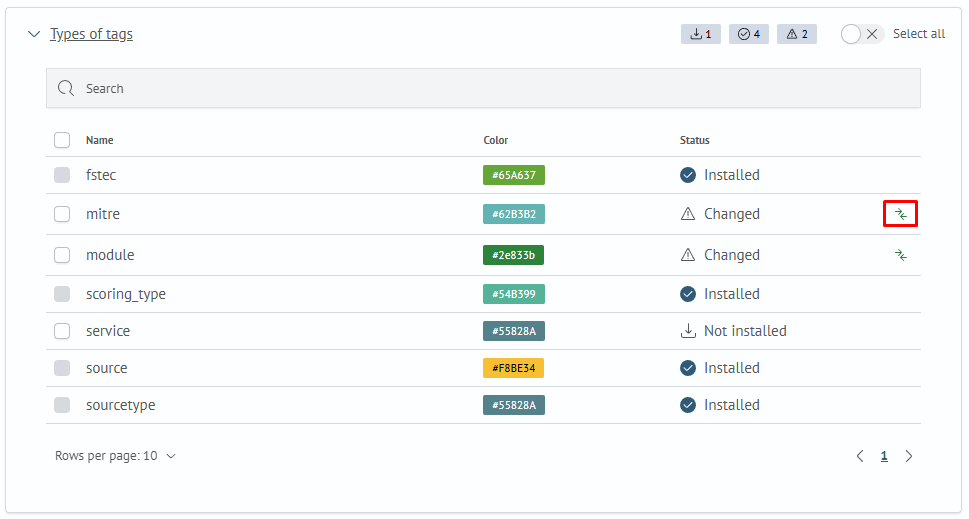Sort by the Status column header

tap(694, 140)
